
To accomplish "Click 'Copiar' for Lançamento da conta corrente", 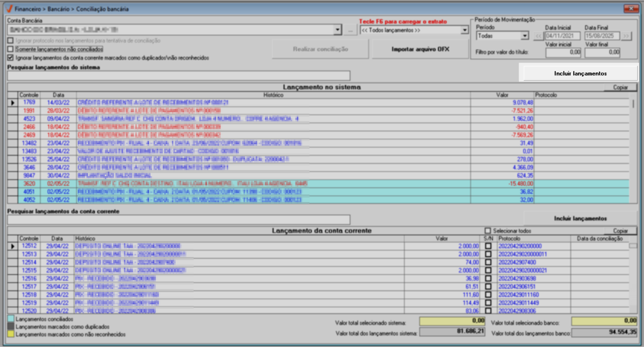I will pyautogui.click(x=620, y=231).
